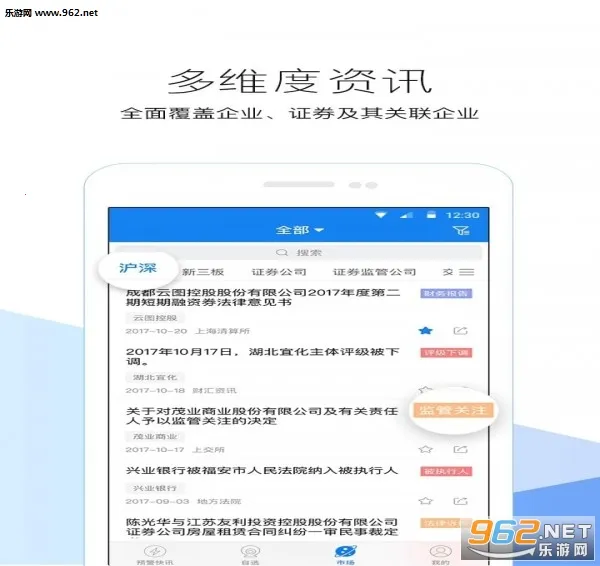The width and height of the screenshot is (600, 566).
Task: Star the 兴业银行 court enforcement article
Action: (425, 500)
